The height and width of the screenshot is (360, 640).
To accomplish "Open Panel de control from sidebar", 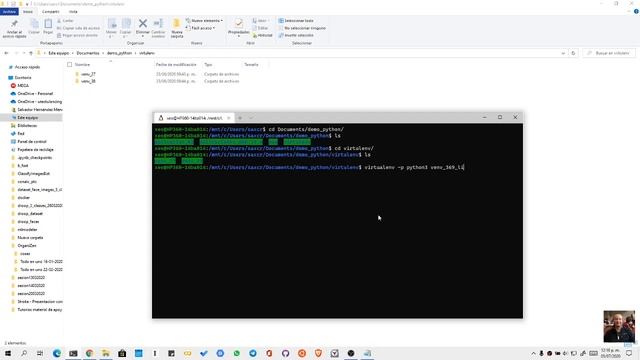I will point(32,142).
